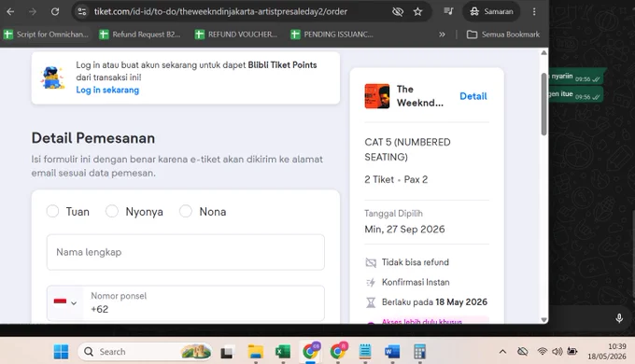The width and height of the screenshot is (635, 364).
Task: Show hidden system tray icons
Action: 502,352
